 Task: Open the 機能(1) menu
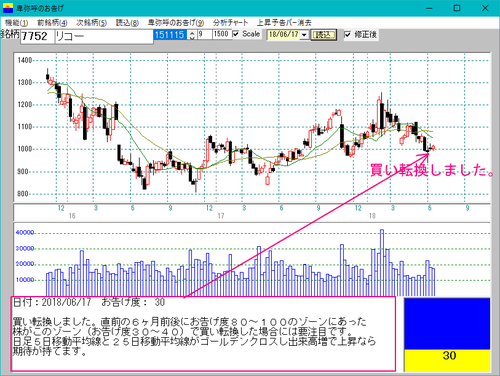pos(16,23)
